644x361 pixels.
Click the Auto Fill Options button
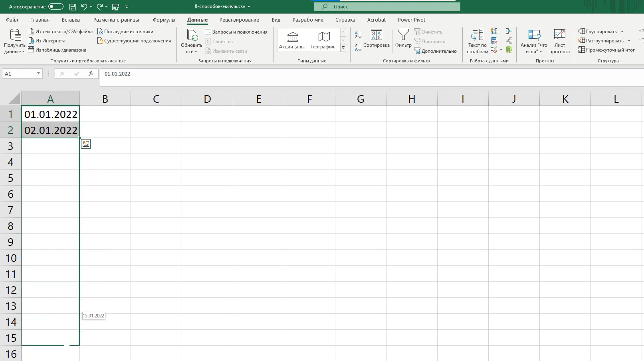[86, 144]
